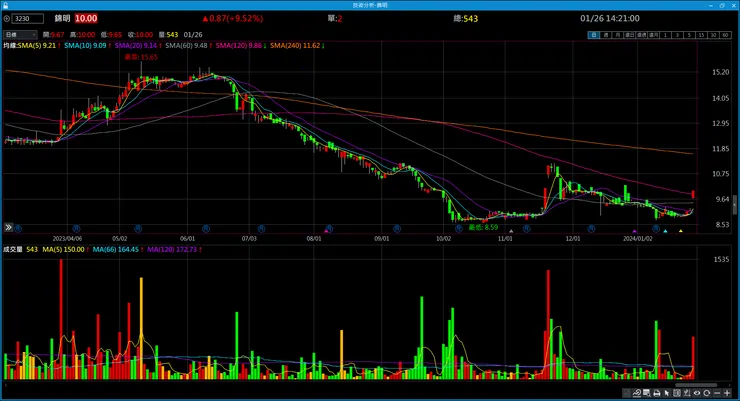Zoom out chart with the minus icon

[717, 393]
